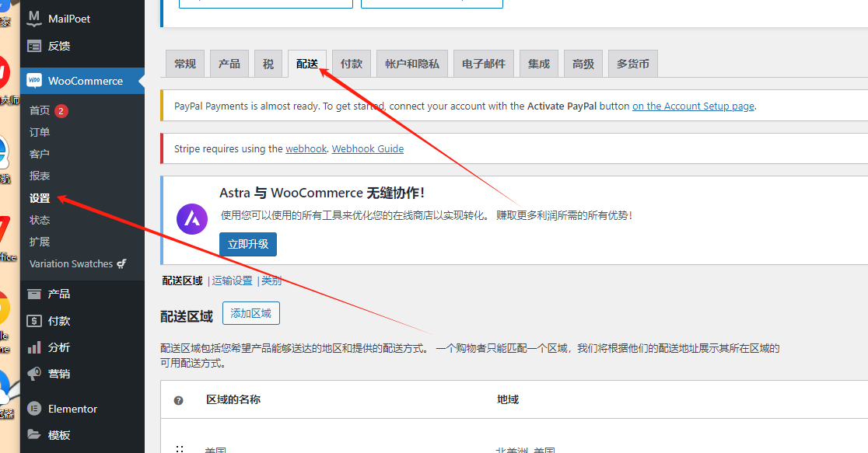Open the MailPoet menu icon
This screenshot has height=453, width=868.
(x=34, y=19)
